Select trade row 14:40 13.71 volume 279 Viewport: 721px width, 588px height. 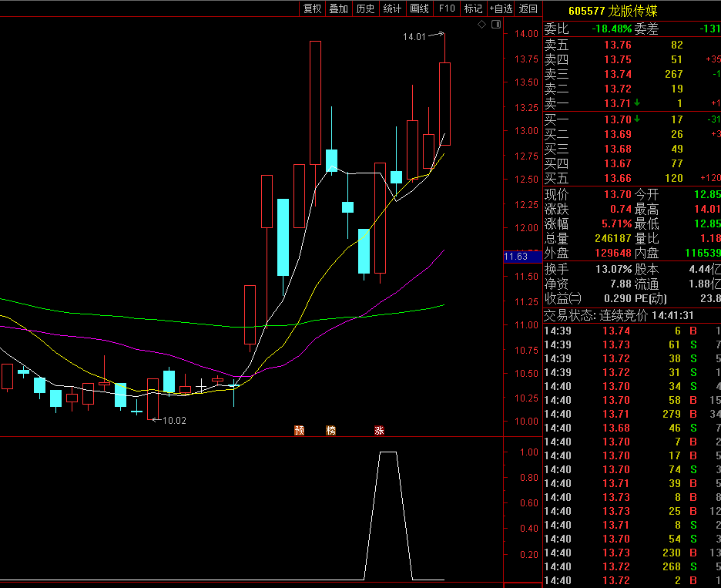632,414
